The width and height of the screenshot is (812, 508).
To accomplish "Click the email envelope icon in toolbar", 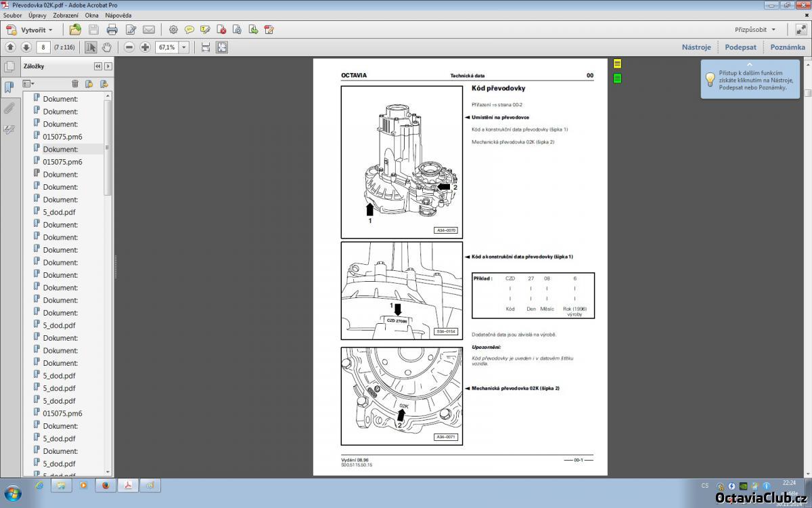I will [x=149, y=30].
